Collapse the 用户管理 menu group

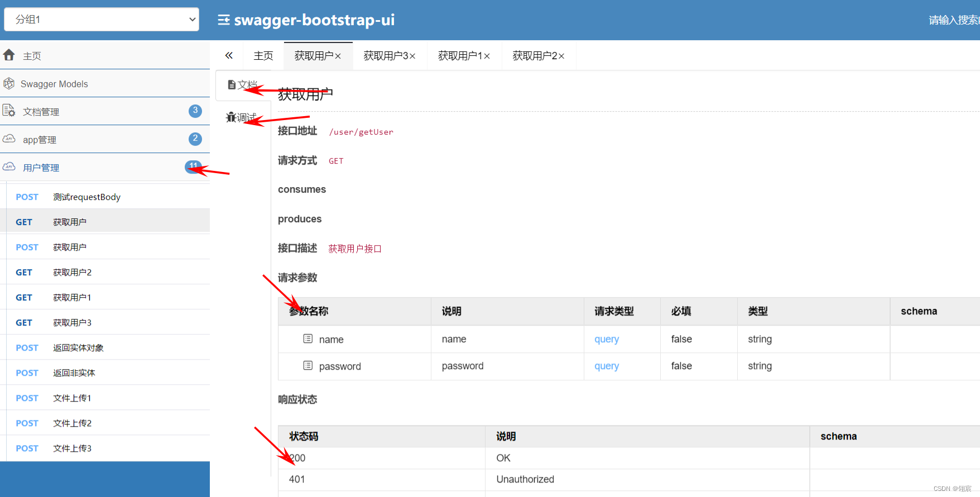click(105, 167)
